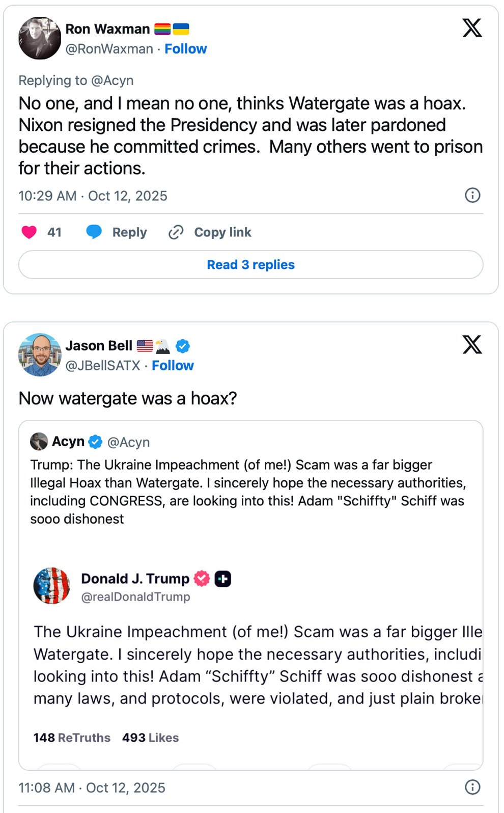Open Jason Bell's avatar image

pos(40,355)
